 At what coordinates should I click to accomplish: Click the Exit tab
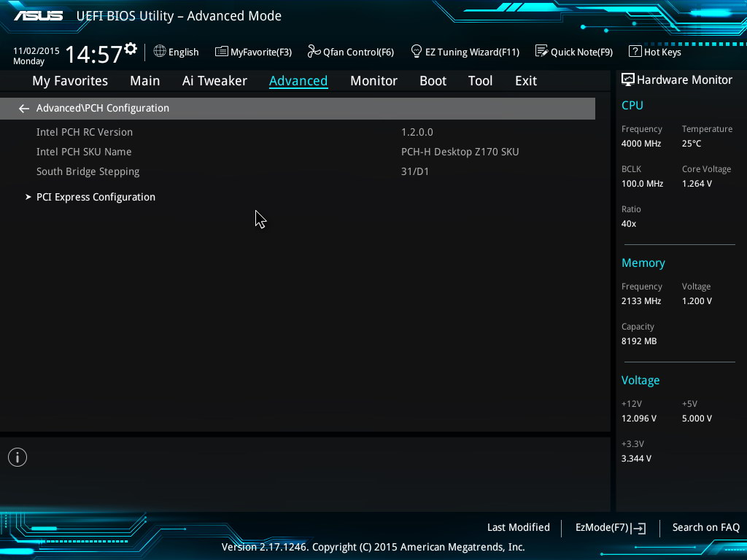coord(525,81)
